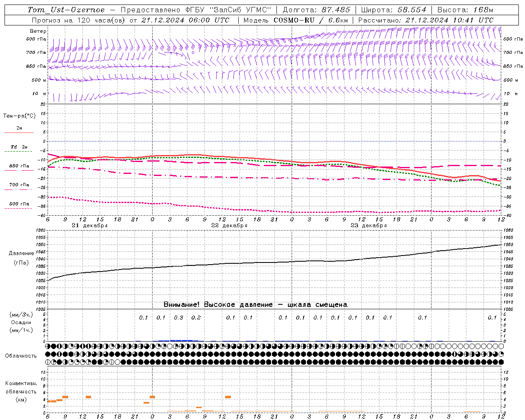Click the '500 гПа' entry in temperature legend

click(19, 204)
